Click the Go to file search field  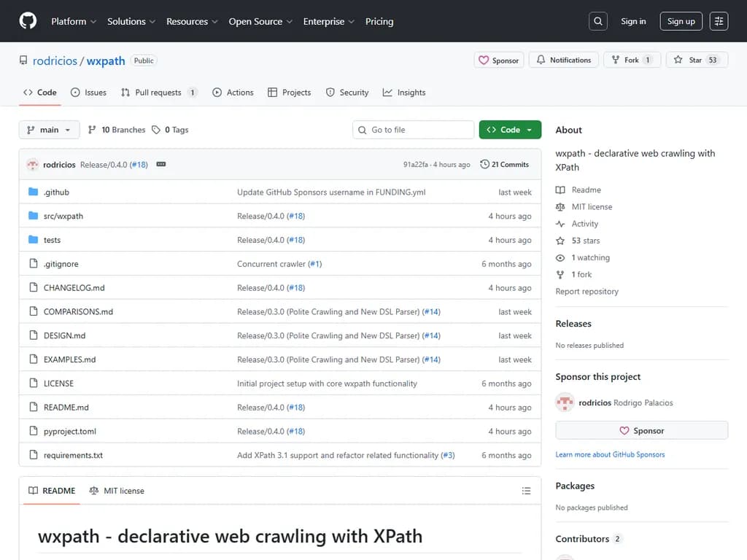pos(414,130)
